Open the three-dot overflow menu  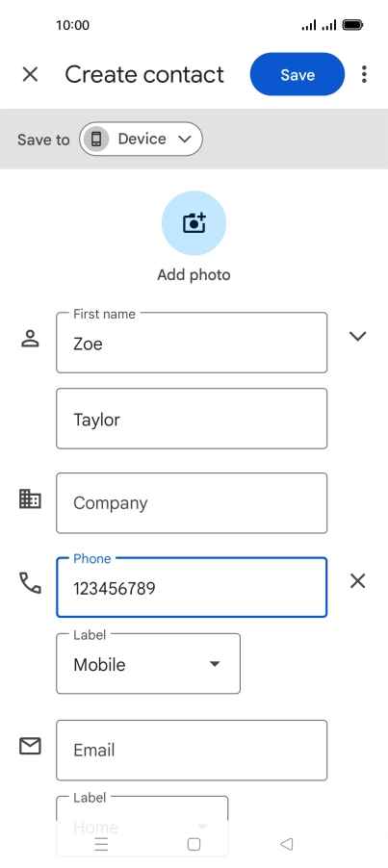click(364, 74)
